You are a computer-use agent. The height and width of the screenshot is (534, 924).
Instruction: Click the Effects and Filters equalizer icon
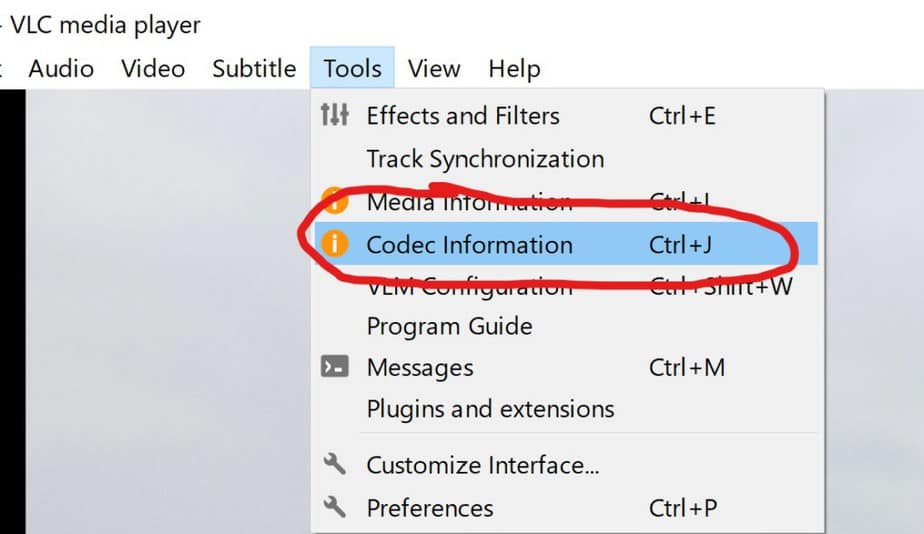[334, 115]
